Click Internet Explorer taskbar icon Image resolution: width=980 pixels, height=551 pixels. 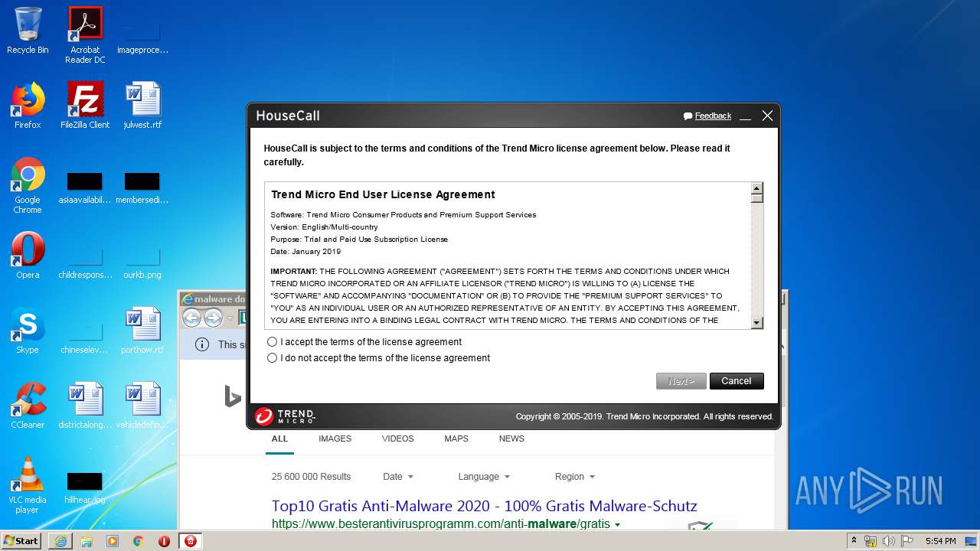60,541
